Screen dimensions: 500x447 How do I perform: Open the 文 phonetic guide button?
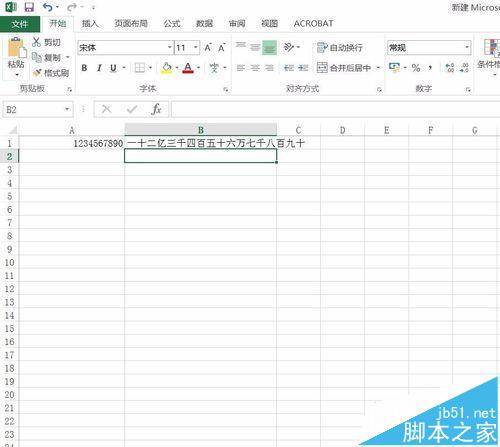coord(214,68)
